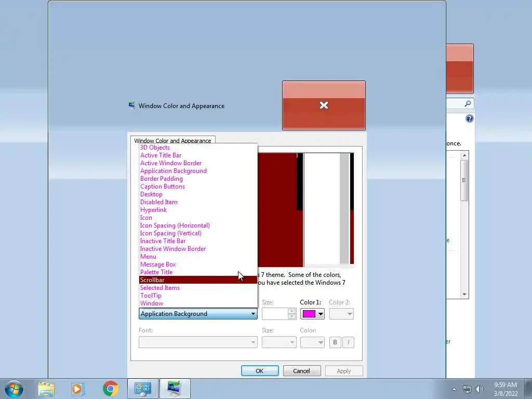Open Windows Explorer from taskbar
The height and width of the screenshot is (399, 532).
[46, 389]
